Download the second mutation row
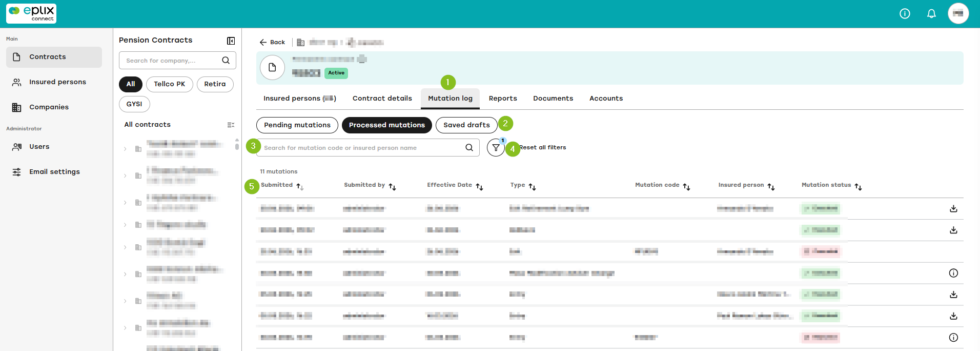Image resolution: width=980 pixels, height=351 pixels. (953, 230)
